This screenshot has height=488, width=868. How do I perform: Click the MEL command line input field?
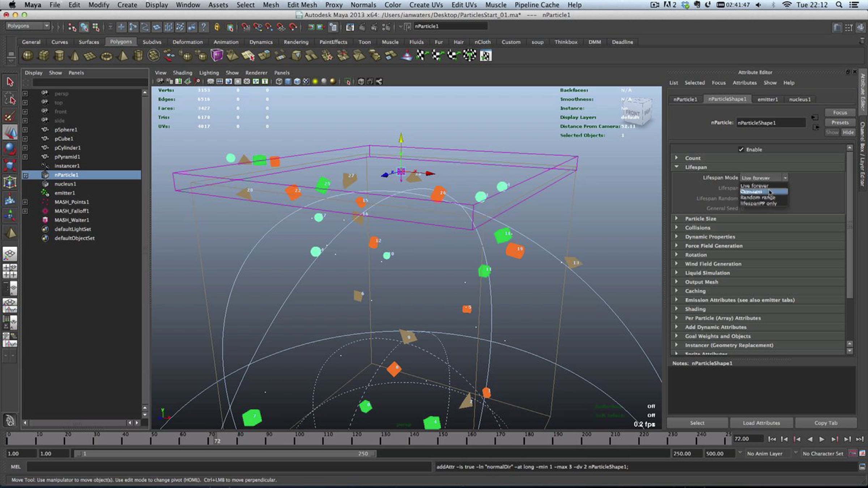click(x=229, y=467)
